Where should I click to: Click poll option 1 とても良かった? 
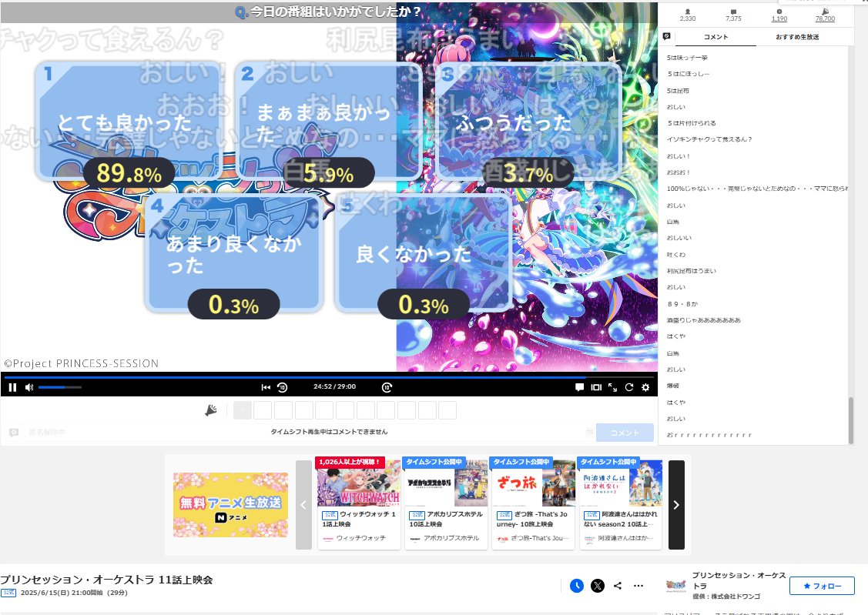coord(129,121)
